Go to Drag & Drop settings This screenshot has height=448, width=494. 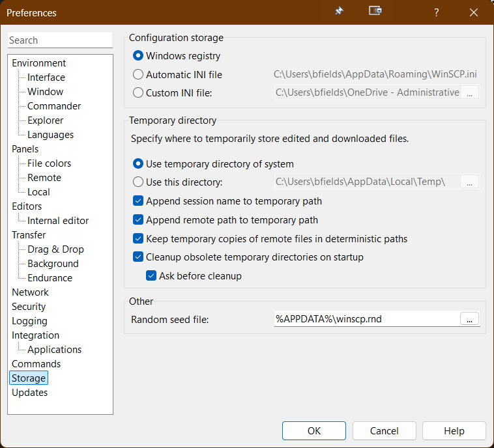[x=55, y=249]
